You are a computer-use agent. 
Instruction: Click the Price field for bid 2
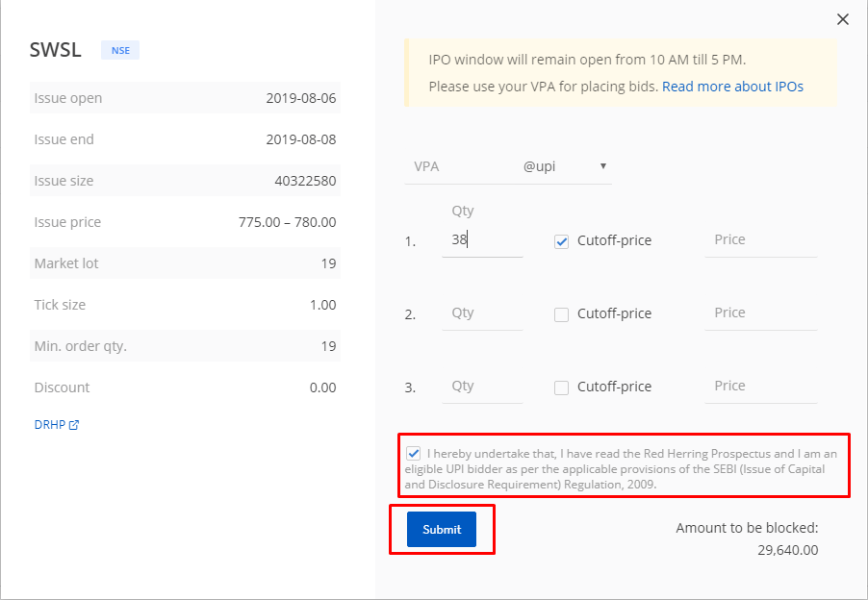[x=760, y=313]
